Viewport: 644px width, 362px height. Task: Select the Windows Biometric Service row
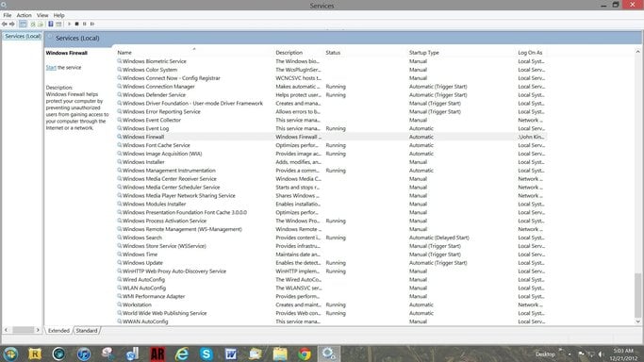pyautogui.click(x=332, y=61)
